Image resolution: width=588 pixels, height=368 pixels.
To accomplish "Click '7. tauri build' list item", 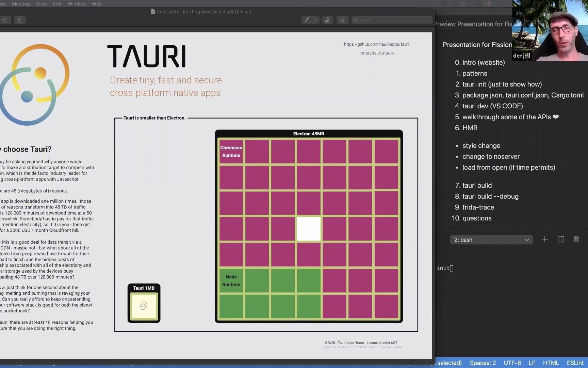I will tap(473, 185).
